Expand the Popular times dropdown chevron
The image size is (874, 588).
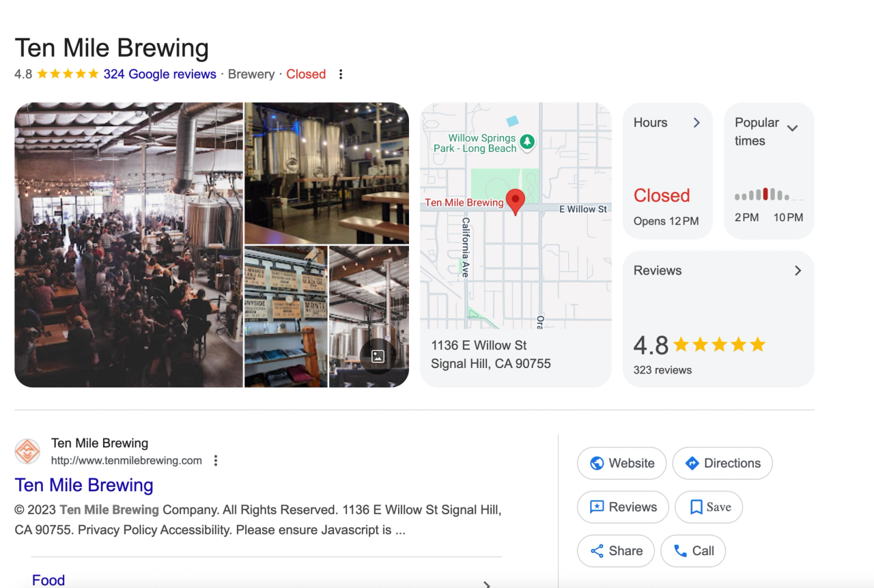[793, 127]
